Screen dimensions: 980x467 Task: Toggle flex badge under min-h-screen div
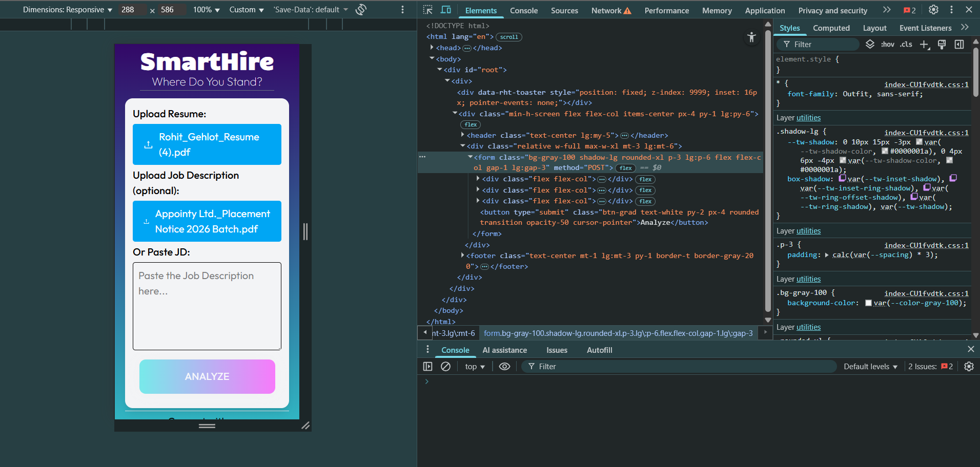pyautogui.click(x=471, y=124)
